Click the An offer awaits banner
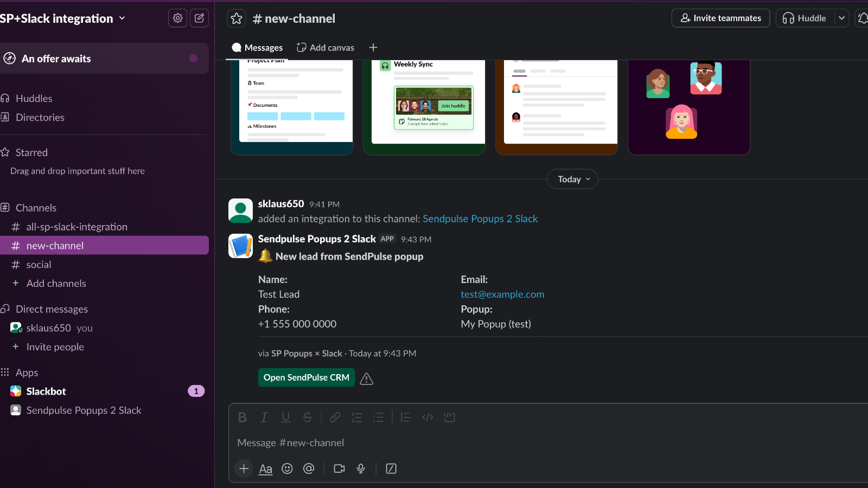The image size is (868, 488). click(x=103, y=58)
